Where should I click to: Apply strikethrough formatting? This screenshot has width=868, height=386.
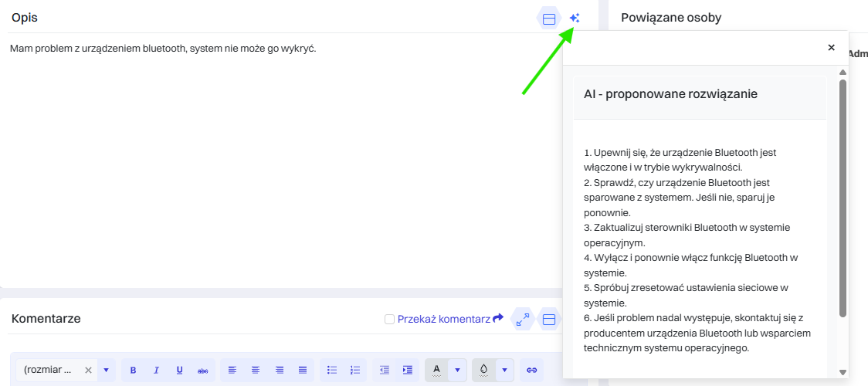(202, 371)
